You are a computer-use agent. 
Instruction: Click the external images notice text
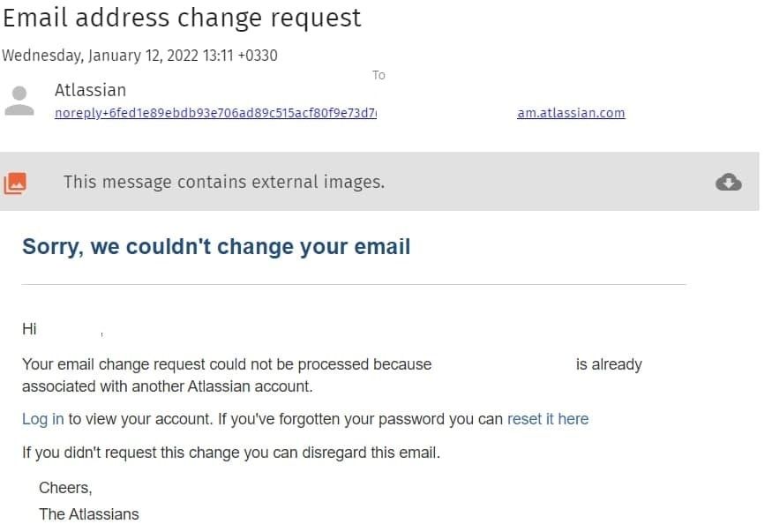[223, 182]
